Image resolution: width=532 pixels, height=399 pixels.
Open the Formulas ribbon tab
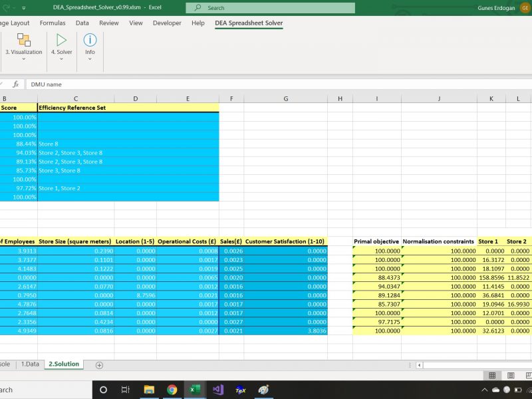[53, 23]
